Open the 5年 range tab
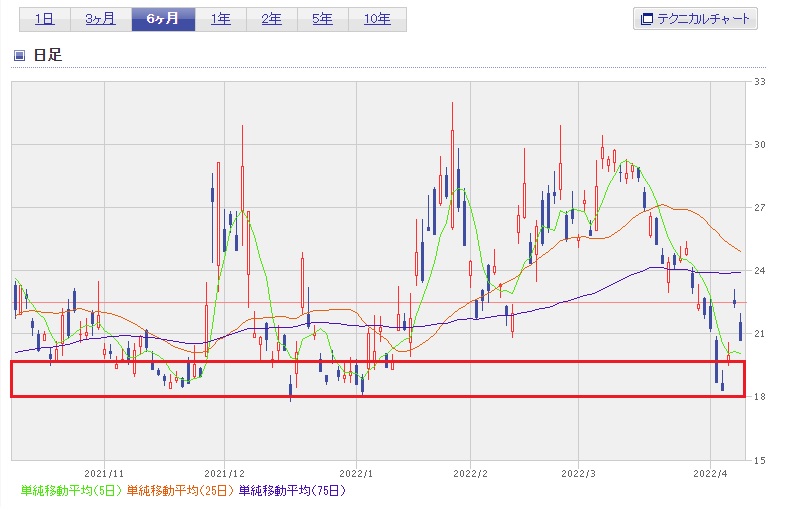Screen dimensions: 798x528 pyautogui.click(x=322, y=19)
